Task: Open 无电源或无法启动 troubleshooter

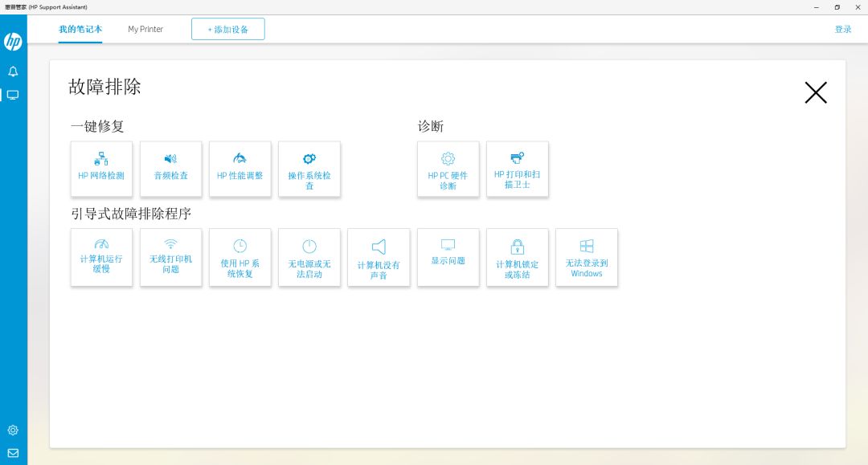Action: point(309,257)
